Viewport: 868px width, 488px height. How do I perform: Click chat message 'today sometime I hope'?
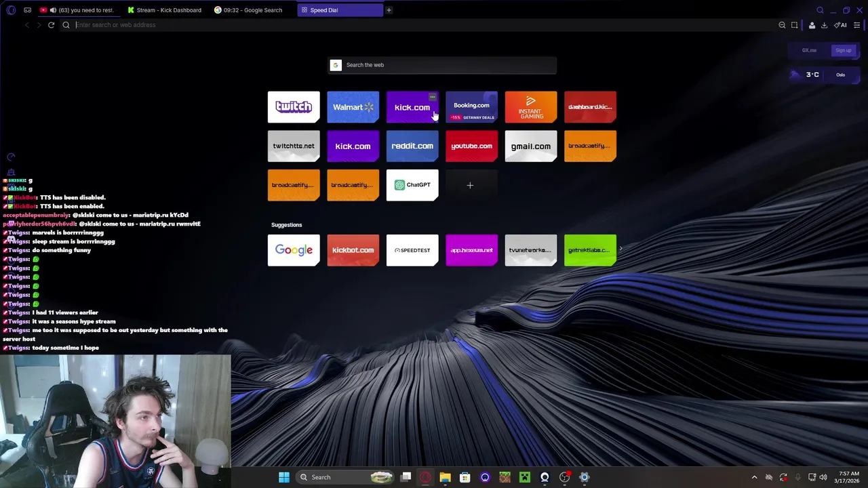[x=66, y=348]
